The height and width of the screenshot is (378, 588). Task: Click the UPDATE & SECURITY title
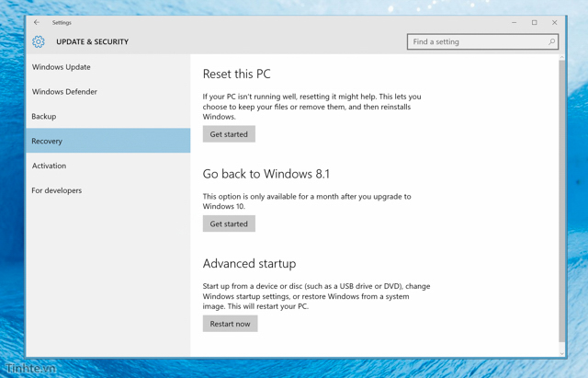92,41
